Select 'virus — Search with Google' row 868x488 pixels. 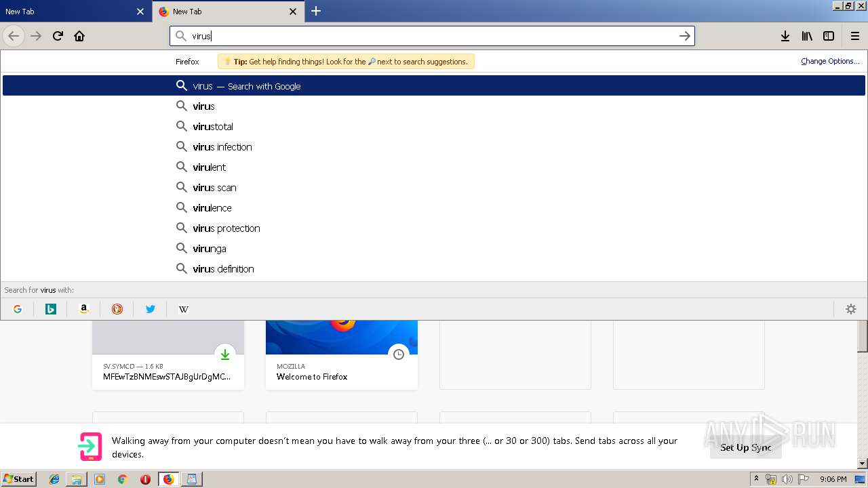click(x=434, y=85)
